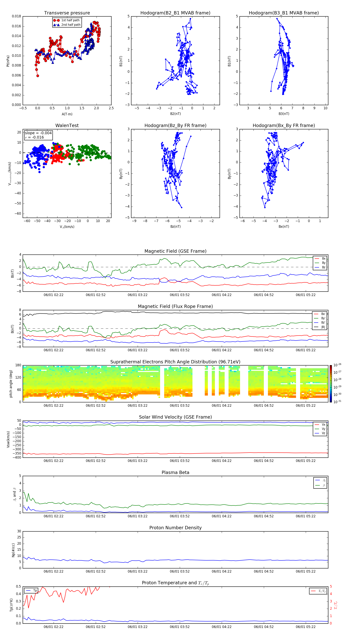Select 'Bz' in the GSE field legend
This screenshot has width=351, height=644.
[x=320, y=267]
